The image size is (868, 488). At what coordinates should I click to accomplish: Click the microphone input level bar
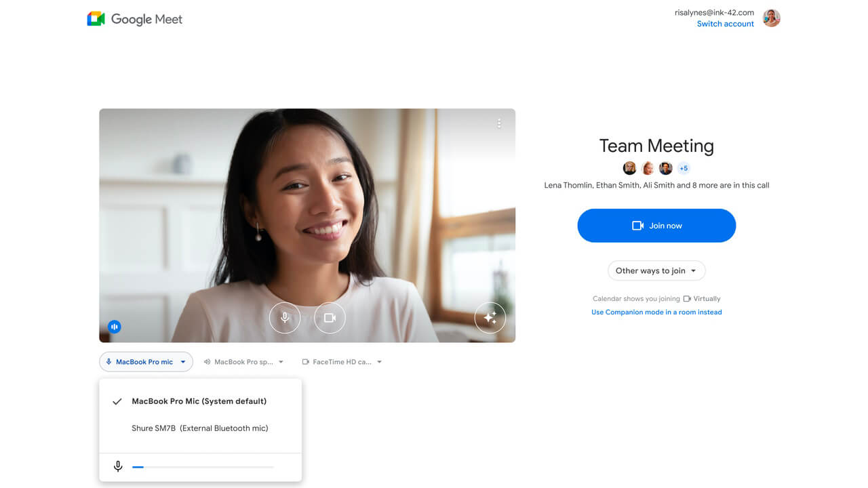click(203, 467)
